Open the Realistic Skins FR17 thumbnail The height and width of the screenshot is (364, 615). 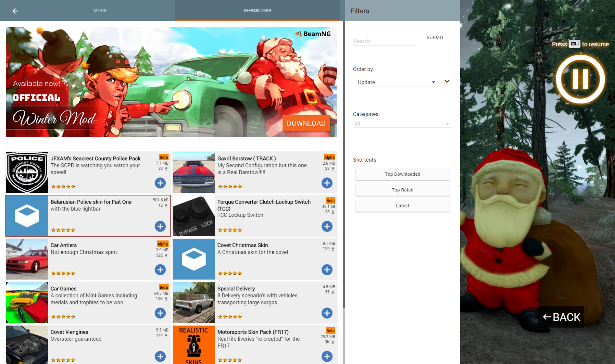click(x=194, y=345)
